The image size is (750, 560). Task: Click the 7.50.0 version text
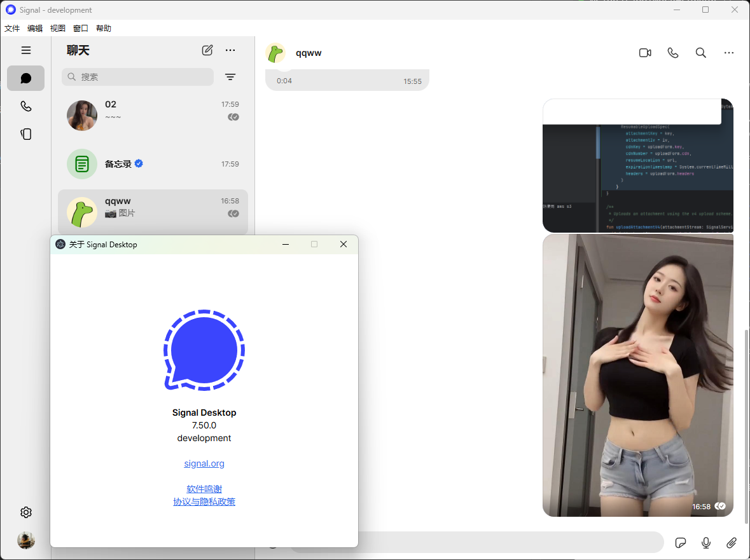204,425
